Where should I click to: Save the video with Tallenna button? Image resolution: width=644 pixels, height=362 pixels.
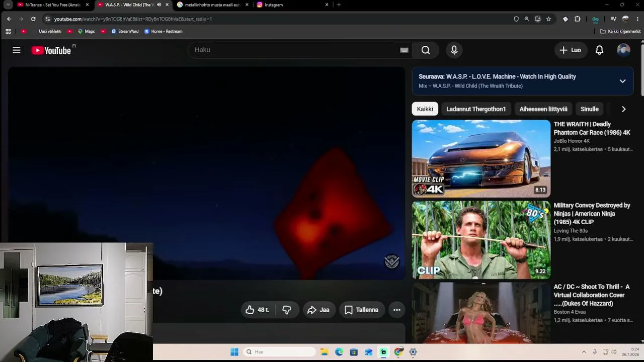(362, 310)
